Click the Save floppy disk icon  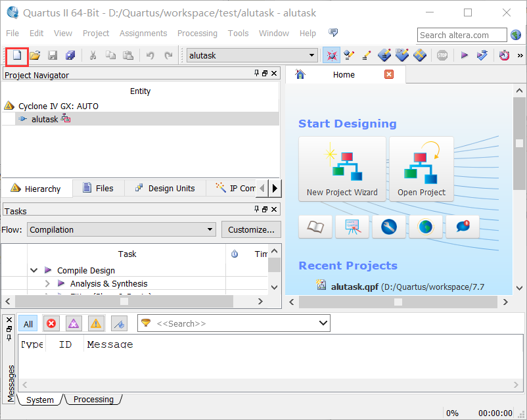pos(53,55)
